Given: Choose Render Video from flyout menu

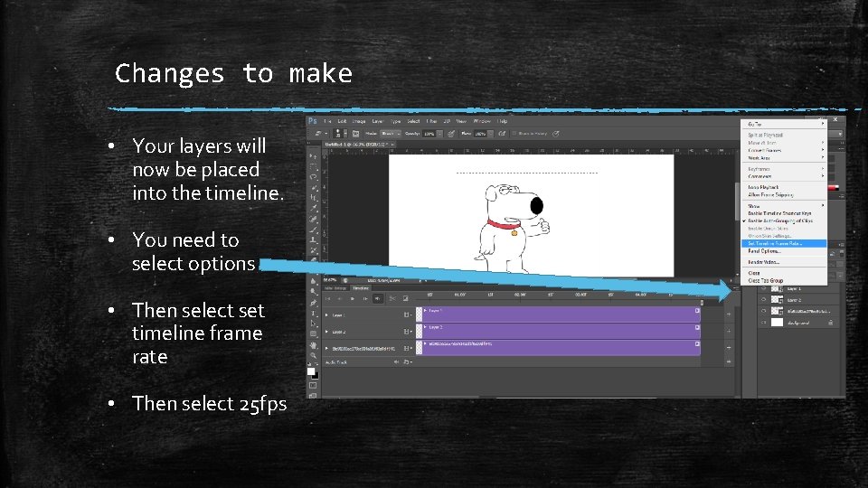Looking at the screenshot, I should pos(784,262).
